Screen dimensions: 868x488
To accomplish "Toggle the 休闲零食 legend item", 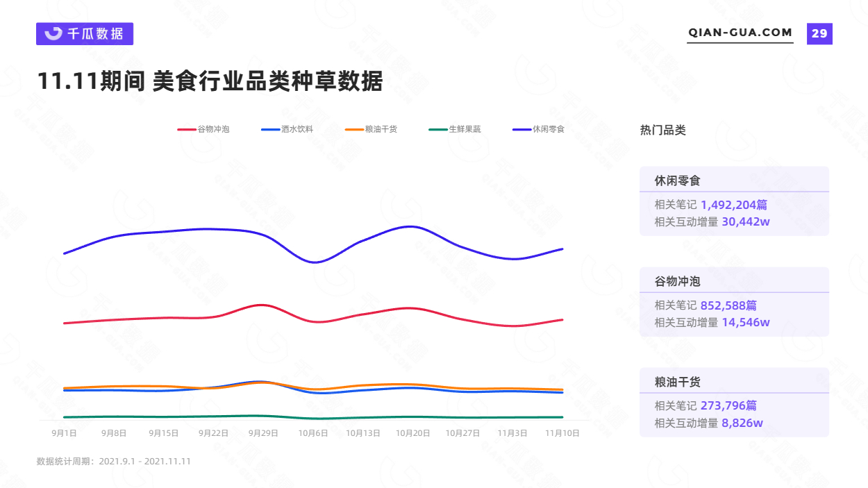I will click(x=539, y=129).
